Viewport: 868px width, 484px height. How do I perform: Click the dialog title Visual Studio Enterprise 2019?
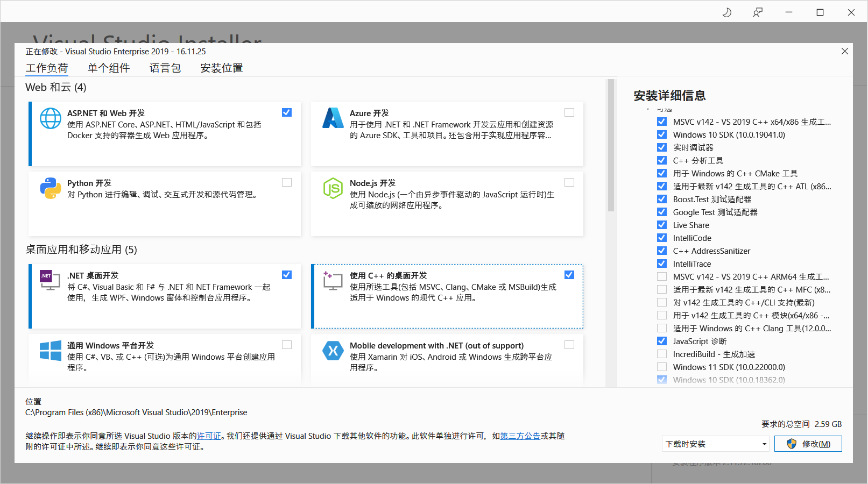pos(117,52)
